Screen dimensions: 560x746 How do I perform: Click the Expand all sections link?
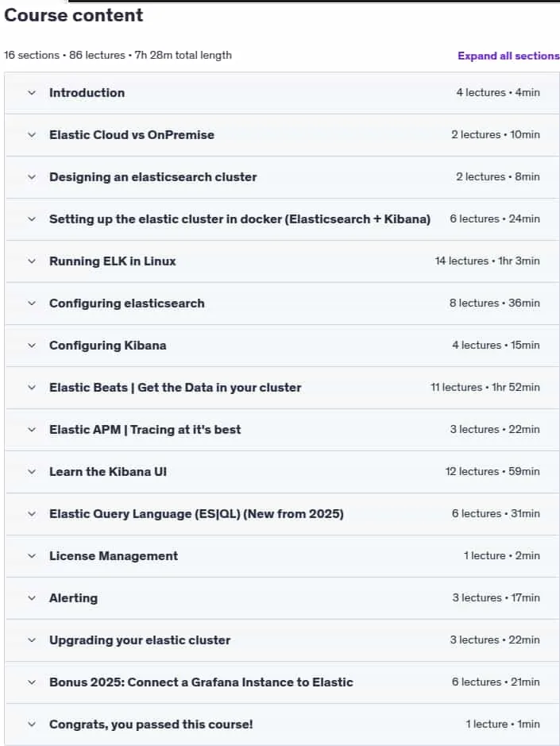click(508, 56)
